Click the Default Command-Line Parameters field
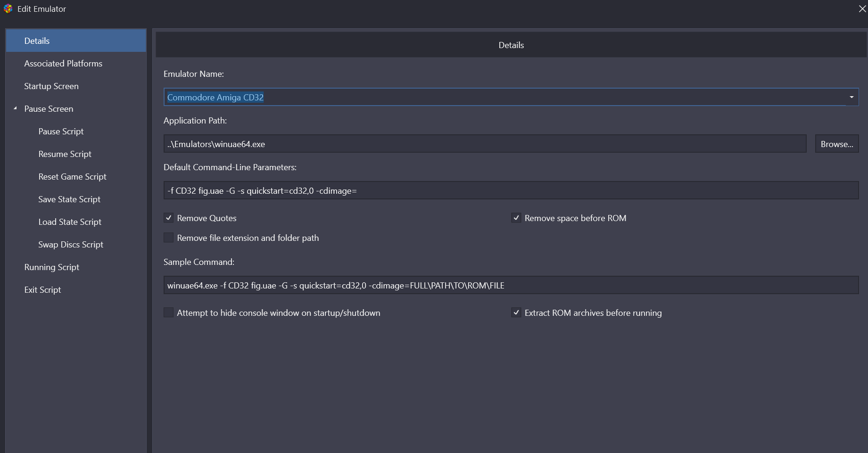This screenshot has height=453, width=868. coord(511,190)
